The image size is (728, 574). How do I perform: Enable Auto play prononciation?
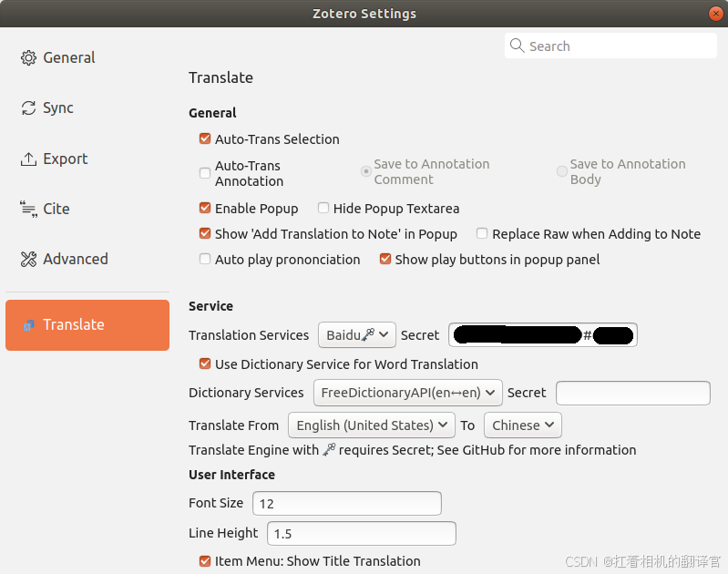205,259
